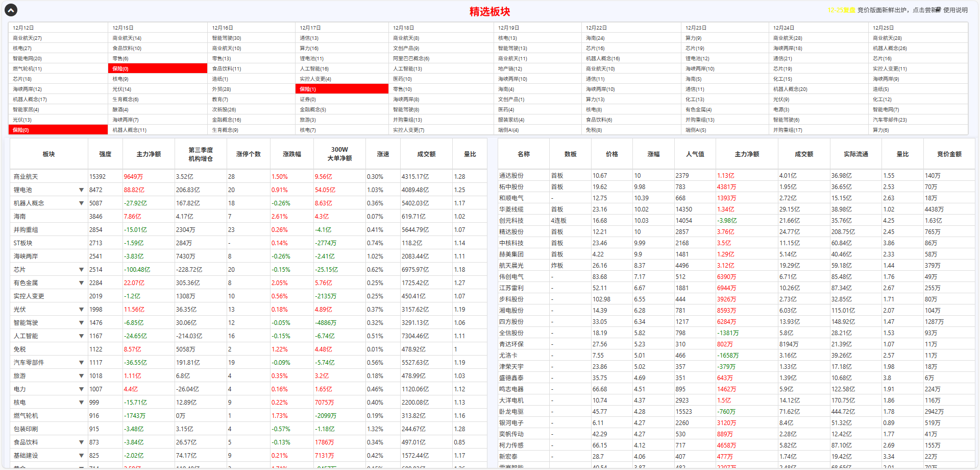980x470 pixels.
Task: Click the 竞价金额 column header
Action: [949, 154]
